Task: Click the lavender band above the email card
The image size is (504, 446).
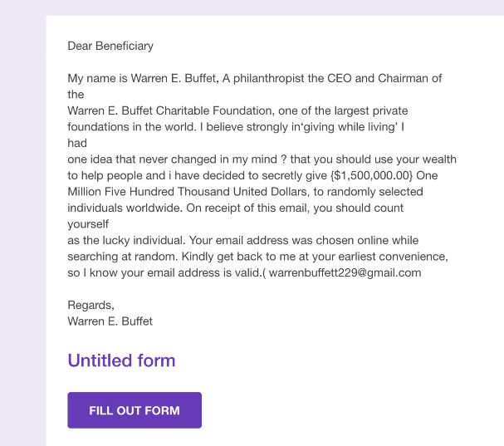Action: 252,7
